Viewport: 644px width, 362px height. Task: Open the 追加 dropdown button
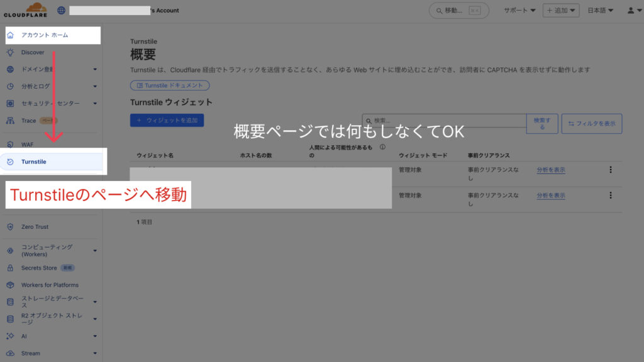pyautogui.click(x=561, y=10)
